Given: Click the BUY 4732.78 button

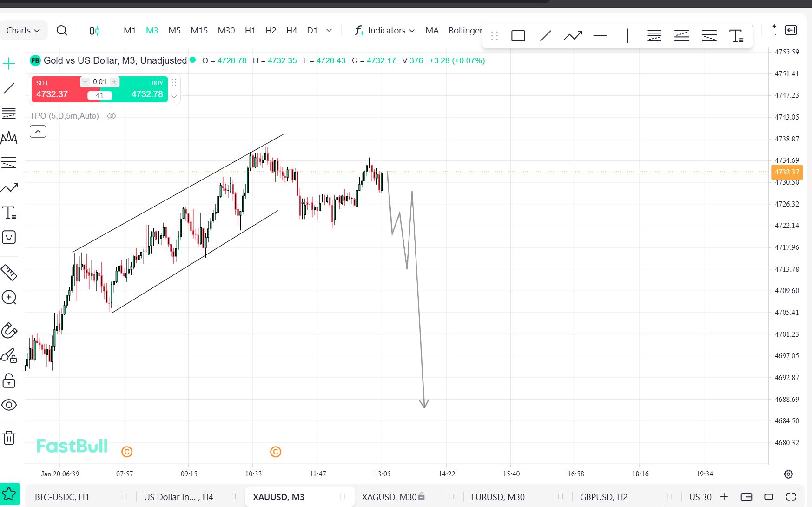Looking at the screenshot, I should [x=144, y=89].
